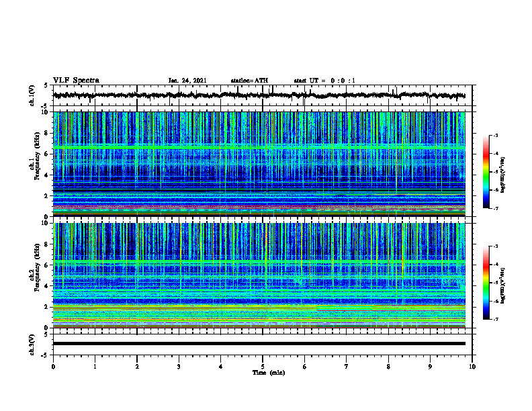Click the time axis tick label "8"

388,367
